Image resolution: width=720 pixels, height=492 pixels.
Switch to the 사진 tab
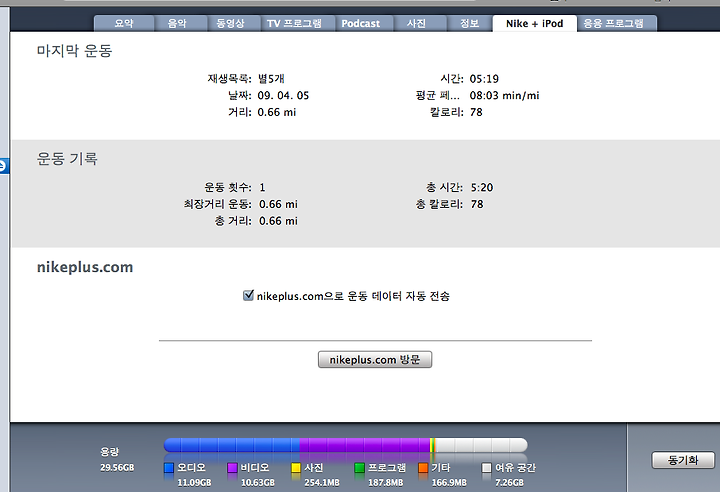(416, 23)
